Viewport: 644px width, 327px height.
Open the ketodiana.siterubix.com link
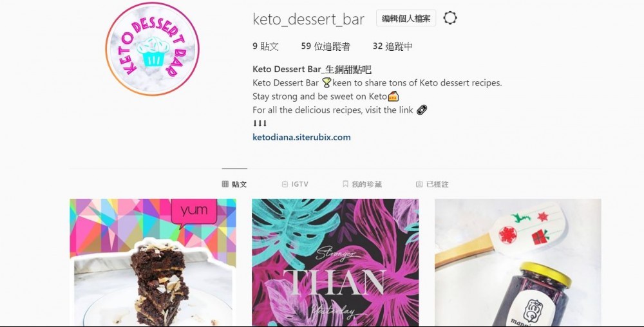(x=301, y=138)
